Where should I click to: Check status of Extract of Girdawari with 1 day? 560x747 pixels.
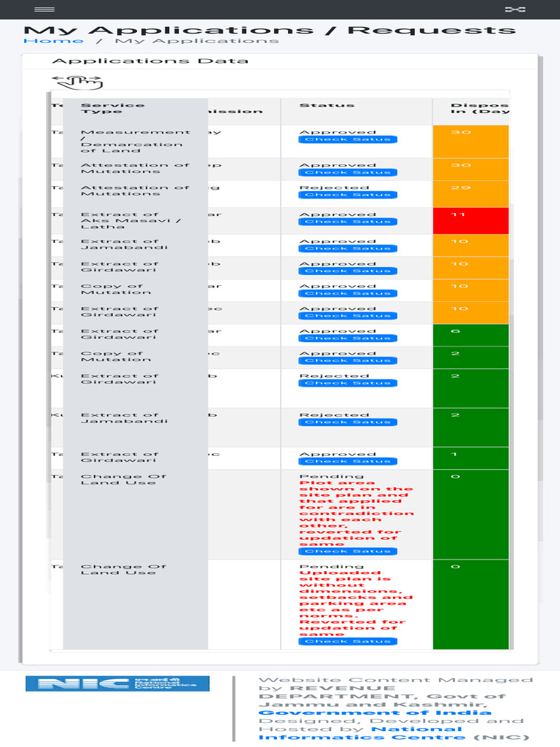click(348, 461)
